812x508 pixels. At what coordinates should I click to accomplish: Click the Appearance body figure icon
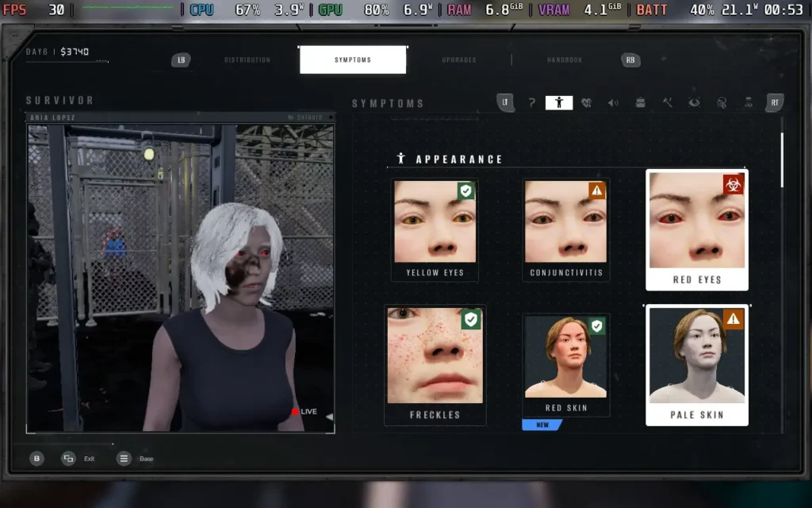(559, 102)
